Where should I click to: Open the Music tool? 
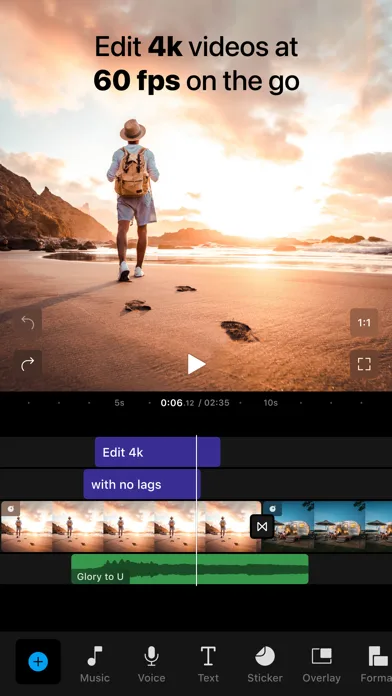[95, 664]
